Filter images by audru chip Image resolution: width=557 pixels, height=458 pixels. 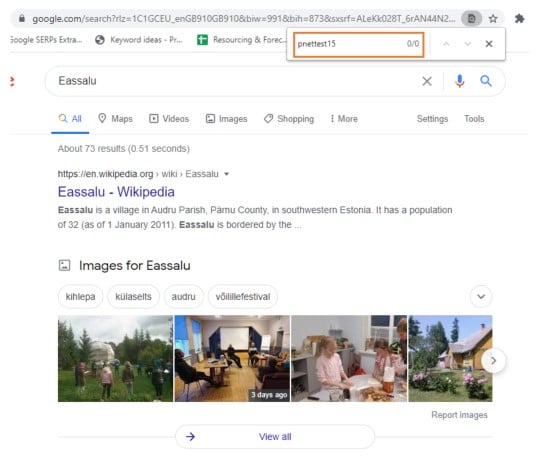(x=183, y=296)
